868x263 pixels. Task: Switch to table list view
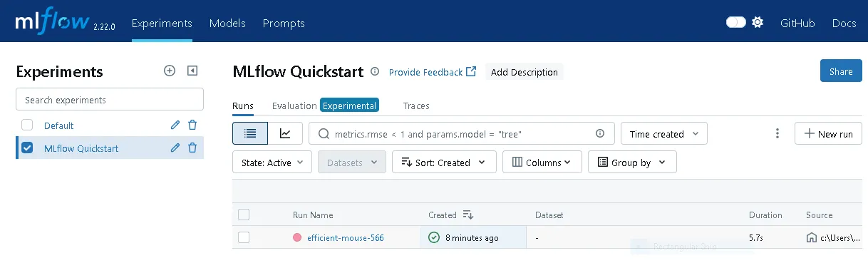click(x=250, y=133)
